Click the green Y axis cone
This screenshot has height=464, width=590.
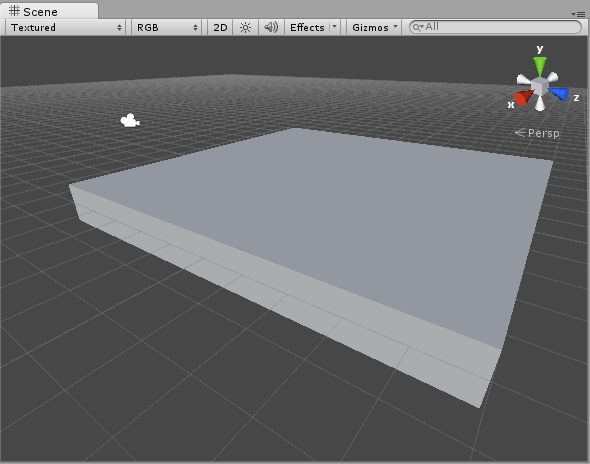[540, 66]
